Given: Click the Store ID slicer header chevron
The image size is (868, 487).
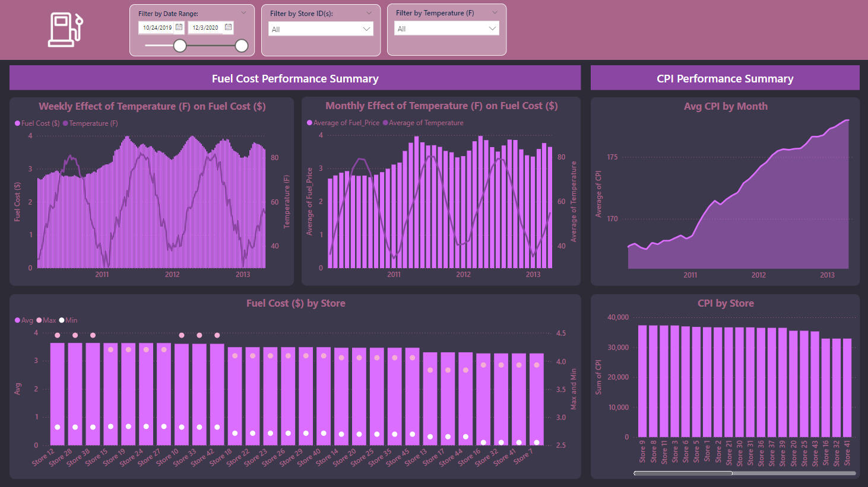Looking at the screenshot, I should pyautogui.click(x=369, y=13).
